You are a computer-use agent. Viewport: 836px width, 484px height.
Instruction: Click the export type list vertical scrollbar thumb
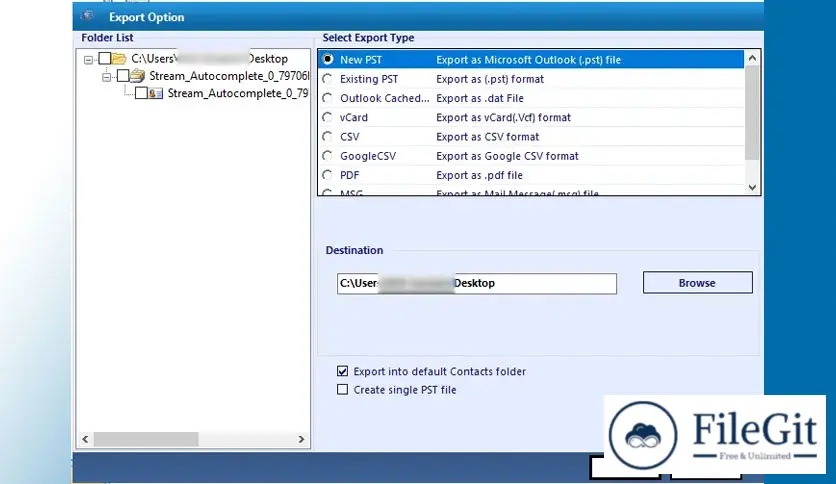[752, 112]
